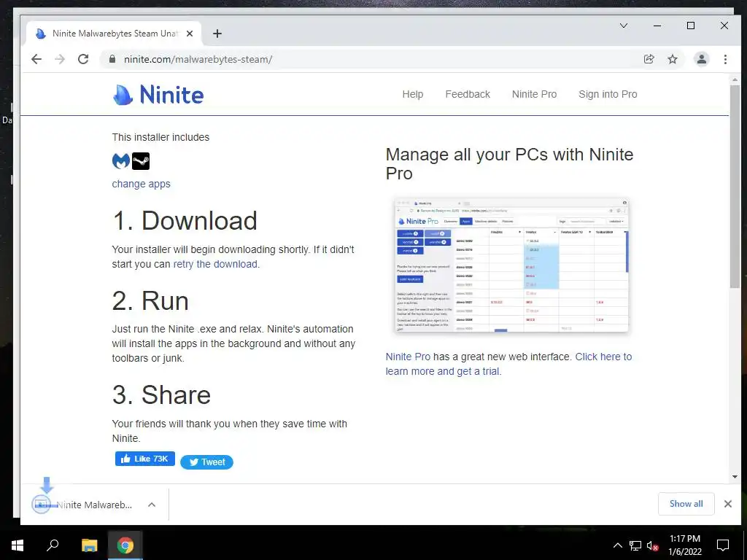Follow Click here to learn more link
Viewport: 747px width, 560px height.
tap(508, 364)
